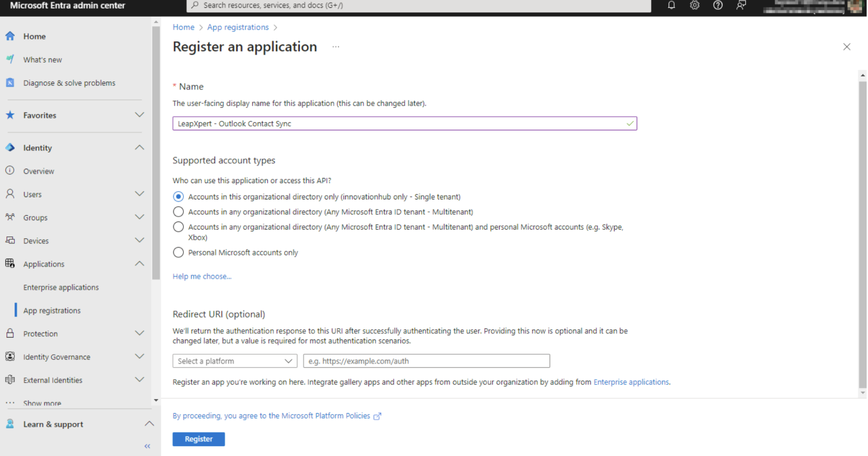
Task: Expand the Favorites section chevron
Action: 140,115
